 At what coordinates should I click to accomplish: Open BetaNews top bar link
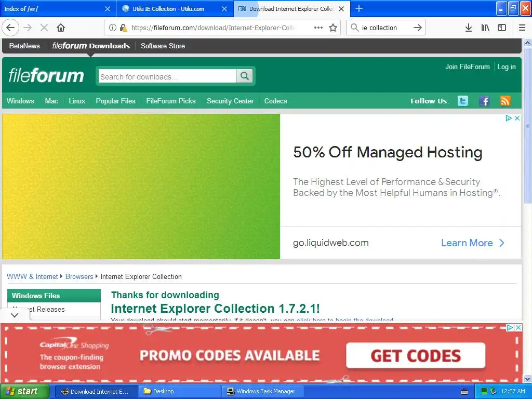click(24, 46)
